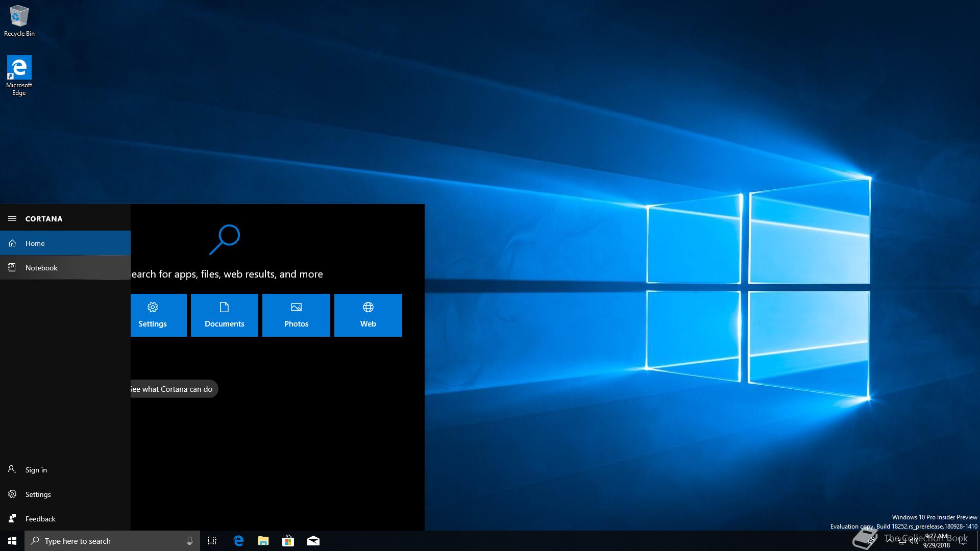Image resolution: width=980 pixels, height=551 pixels.
Task: Launch Microsoft Edge from taskbar
Action: (238, 541)
